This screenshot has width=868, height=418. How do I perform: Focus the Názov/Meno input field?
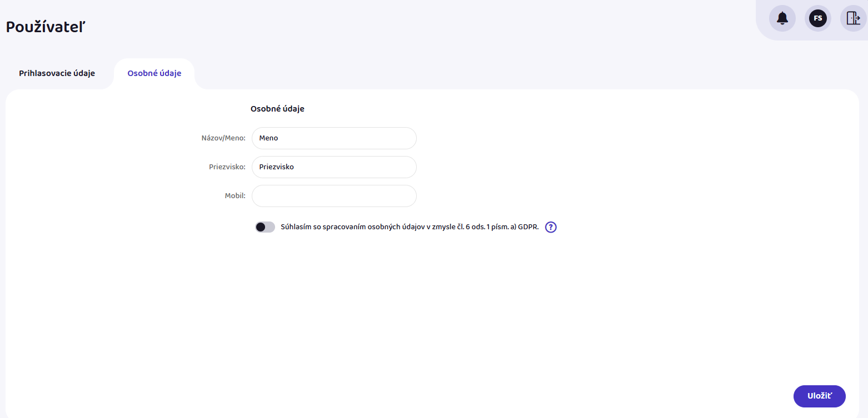click(333, 138)
